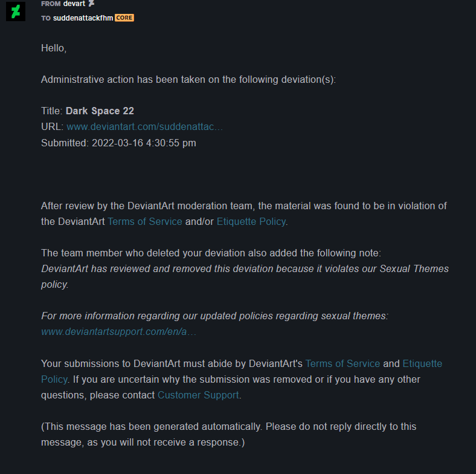Click the green DeviantArt logo avatar
Screen dimensions: 476x474
(16, 11)
